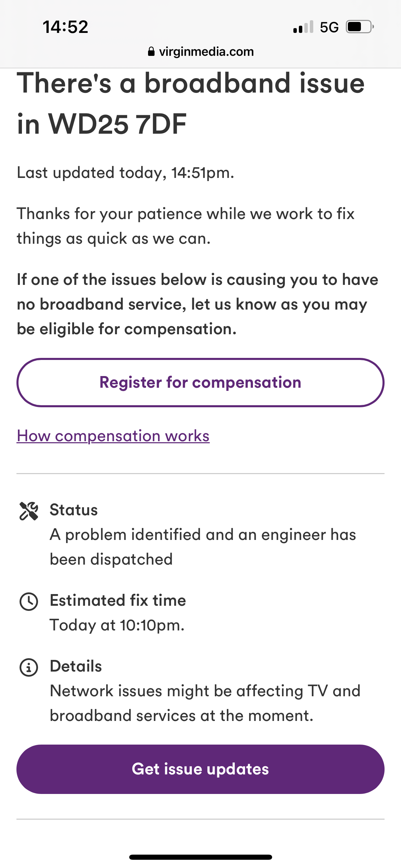The width and height of the screenshot is (401, 868).
Task: Tap the virginmedia.com address bar
Action: [200, 51]
